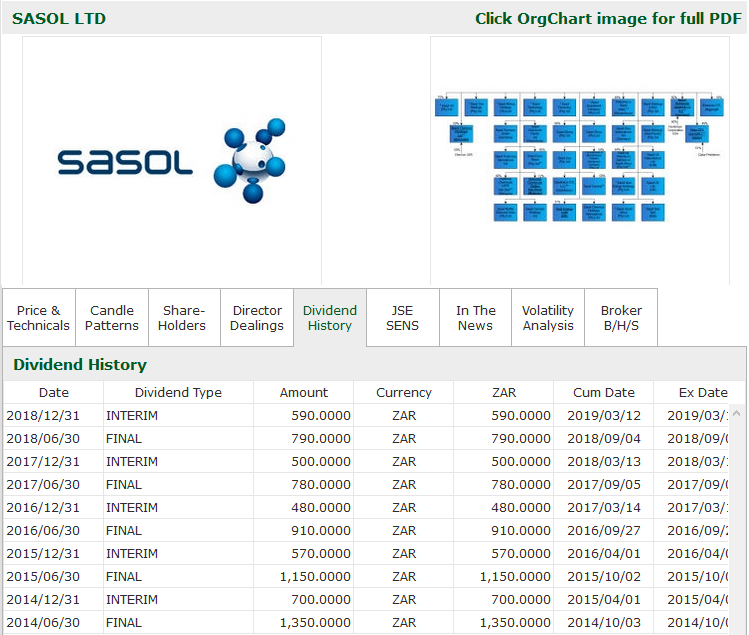Sort by the Amount column header
Image resolution: width=749 pixels, height=635 pixels.
click(304, 392)
